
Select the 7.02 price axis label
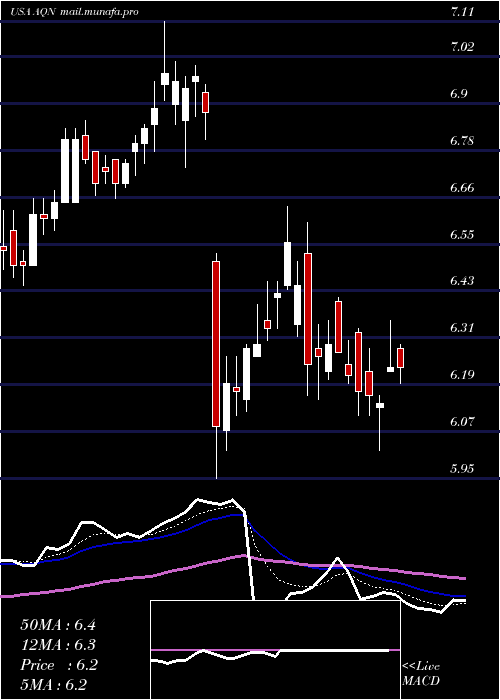tap(462, 47)
